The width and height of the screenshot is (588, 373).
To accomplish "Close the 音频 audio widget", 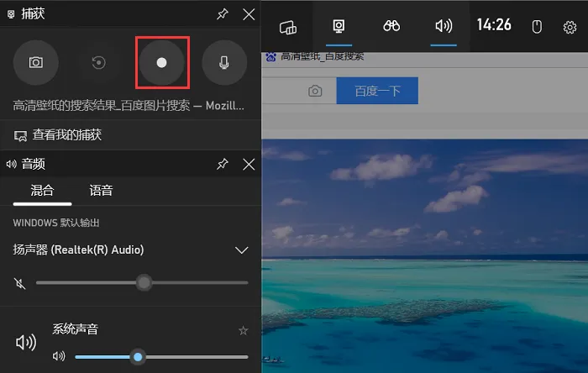I will click(249, 164).
